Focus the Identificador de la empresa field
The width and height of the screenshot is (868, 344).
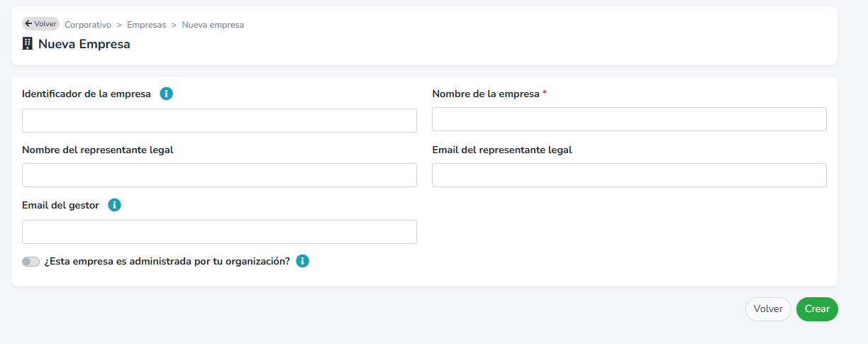(x=219, y=121)
